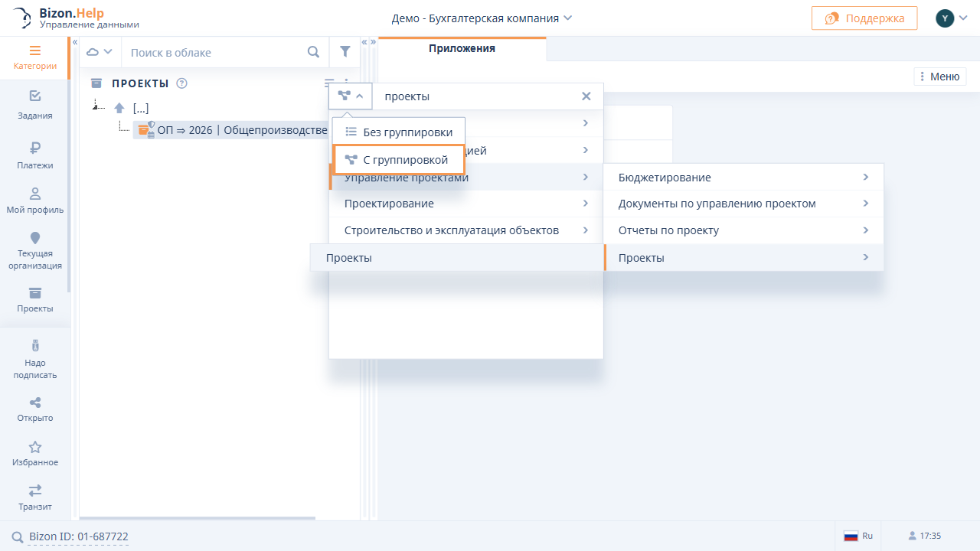This screenshot has height=551, width=980.
Task: Click the cloud search magnifier icon
Action: pos(313,52)
